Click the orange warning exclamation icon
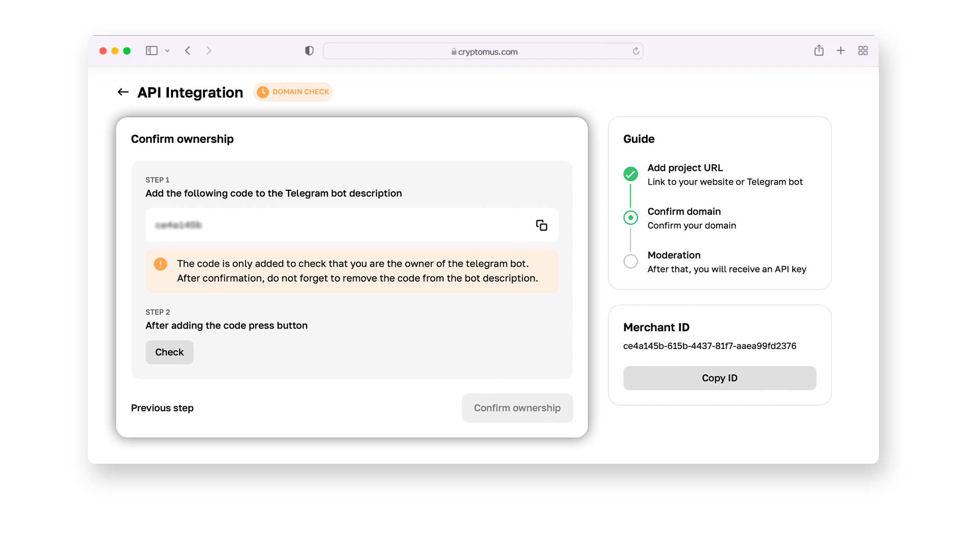Image resolution: width=980 pixels, height=551 pixels. pos(160,264)
